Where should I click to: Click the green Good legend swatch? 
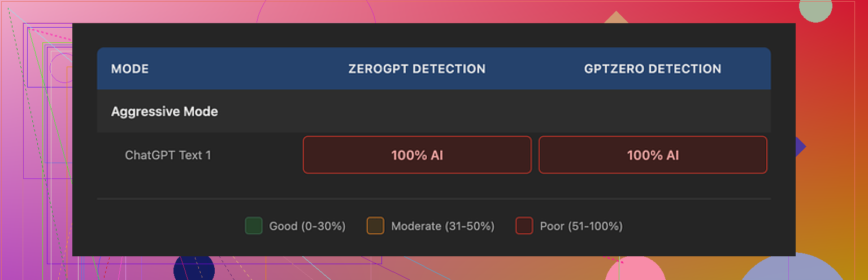click(254, 226)
